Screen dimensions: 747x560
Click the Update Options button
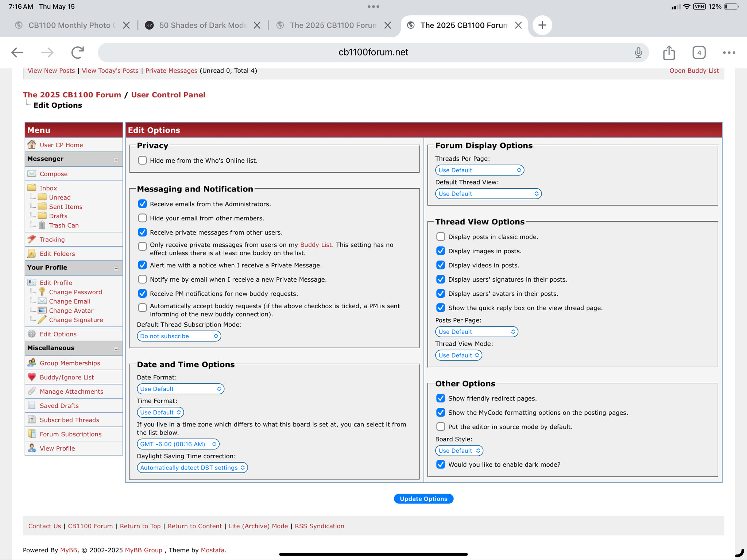[x=423, y=498]
